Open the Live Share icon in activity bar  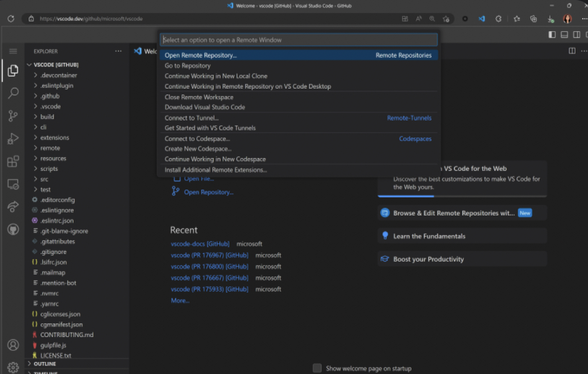[13, 207]
